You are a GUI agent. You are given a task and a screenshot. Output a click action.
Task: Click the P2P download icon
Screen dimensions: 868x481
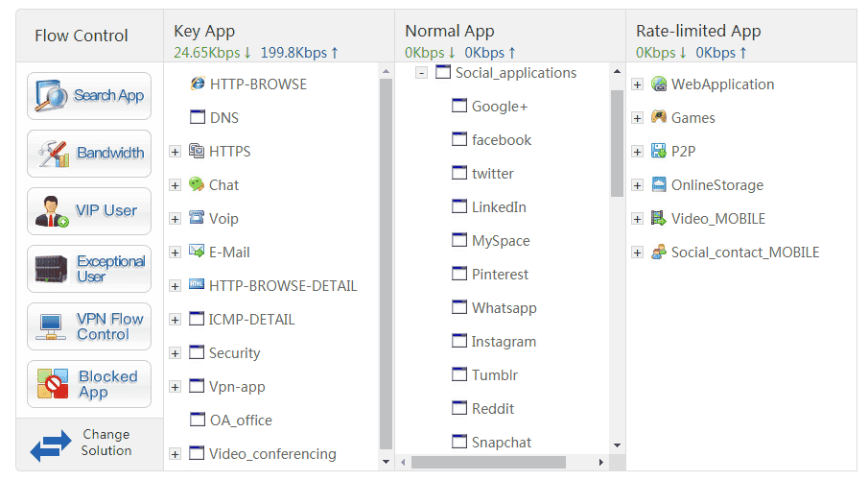pos(659,152)
